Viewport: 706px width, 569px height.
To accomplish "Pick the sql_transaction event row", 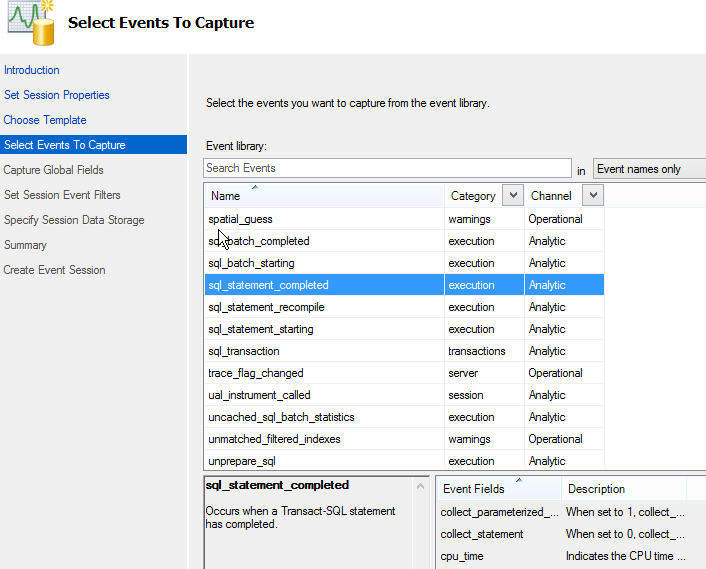I will tap(244, 351).
